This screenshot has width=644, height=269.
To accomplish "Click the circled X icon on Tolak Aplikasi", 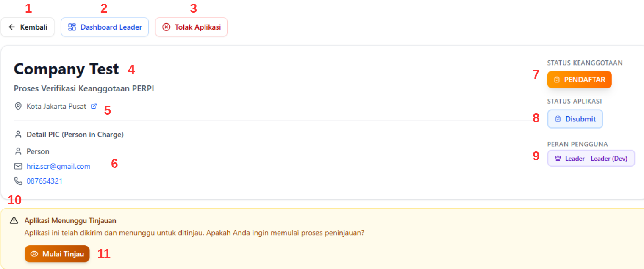I will tap(166, 27).
